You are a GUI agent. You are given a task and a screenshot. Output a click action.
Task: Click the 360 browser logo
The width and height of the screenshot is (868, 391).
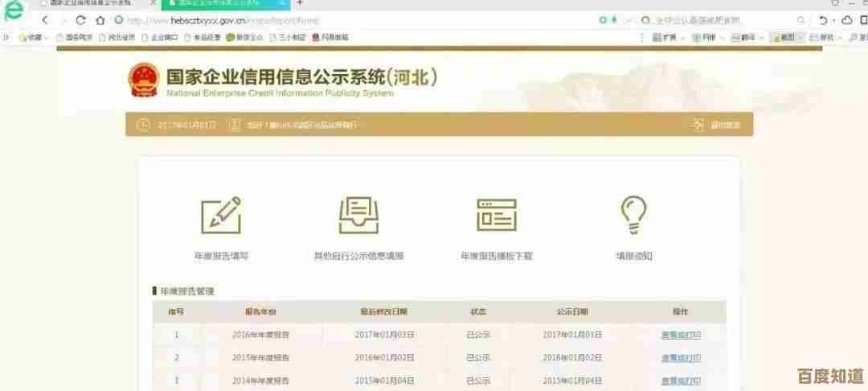click(x=14, y=11)
